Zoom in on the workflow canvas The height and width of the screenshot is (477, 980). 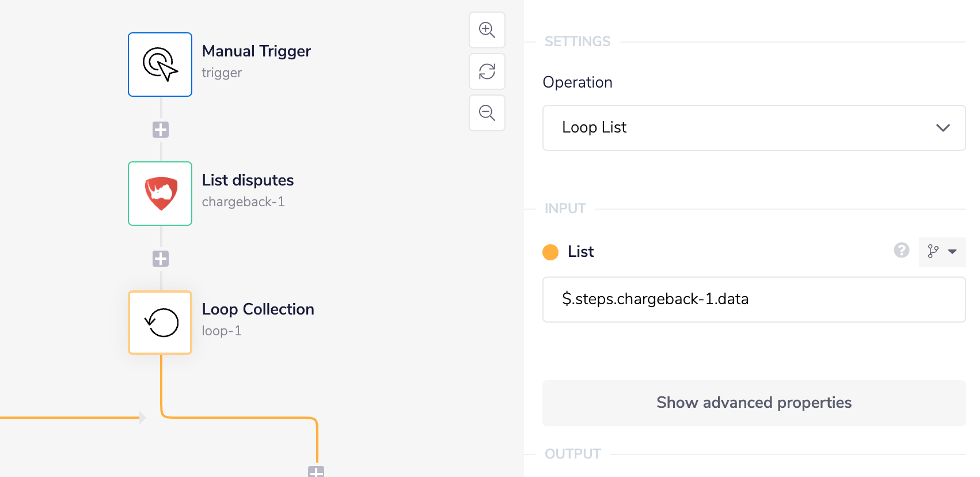point(487,30)
